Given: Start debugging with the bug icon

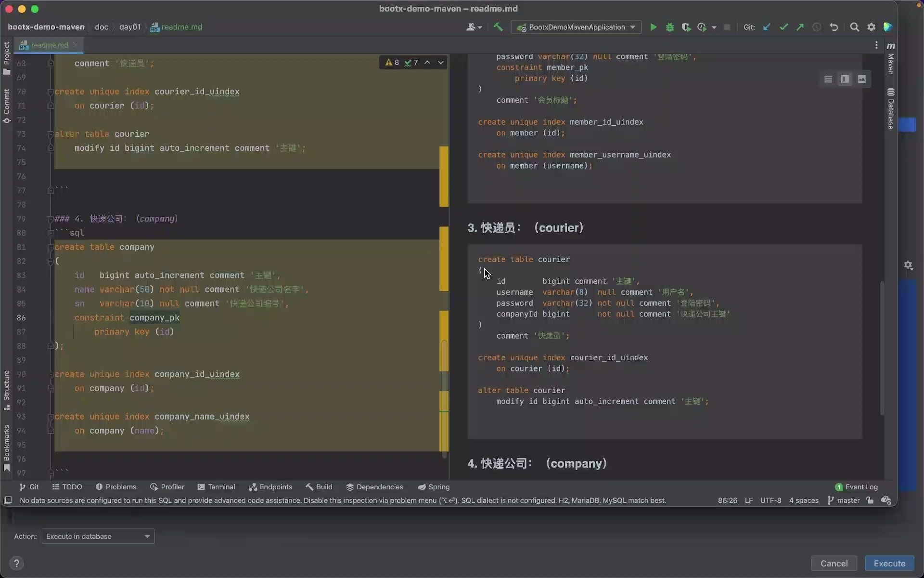Looking at the screenshot, I should (x=669, y=27).
